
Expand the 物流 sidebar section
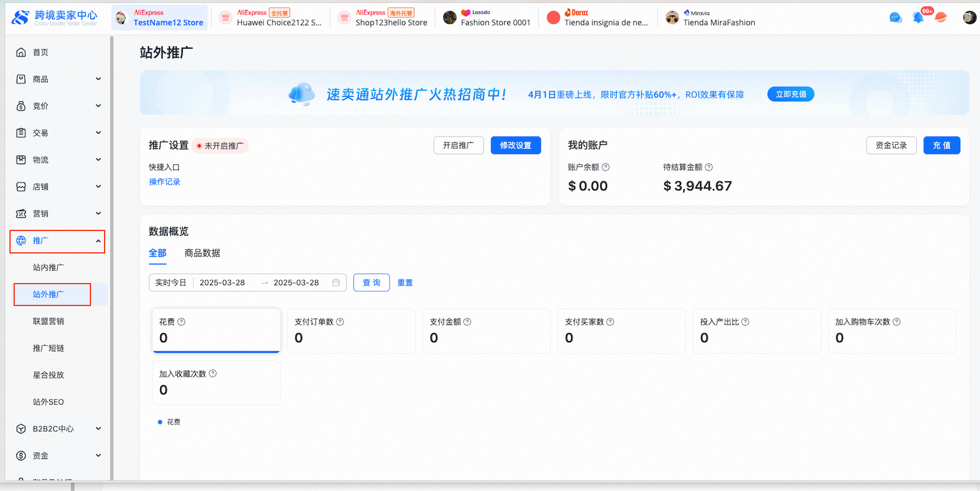click(x=59, y=160)
